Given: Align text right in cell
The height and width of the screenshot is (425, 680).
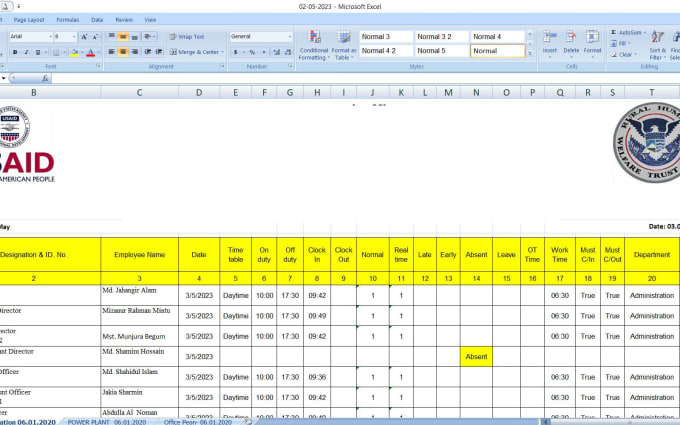Looking at the screenshot, I should click(134, 52).
